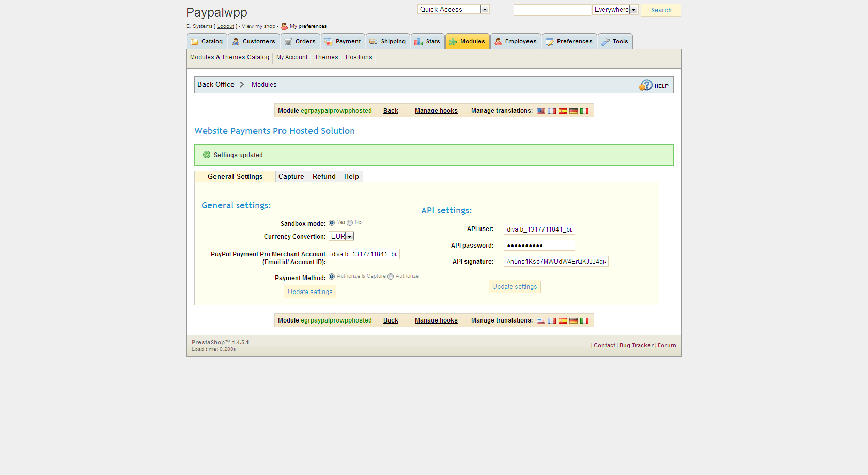
Task: Select Authorize & Capture payment method
Action: tap(332, 277)
